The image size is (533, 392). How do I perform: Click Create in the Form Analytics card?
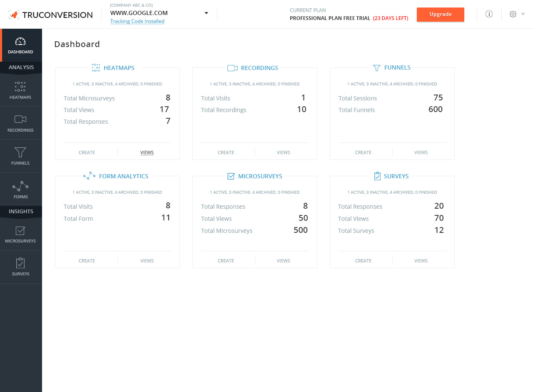[87, 261]
